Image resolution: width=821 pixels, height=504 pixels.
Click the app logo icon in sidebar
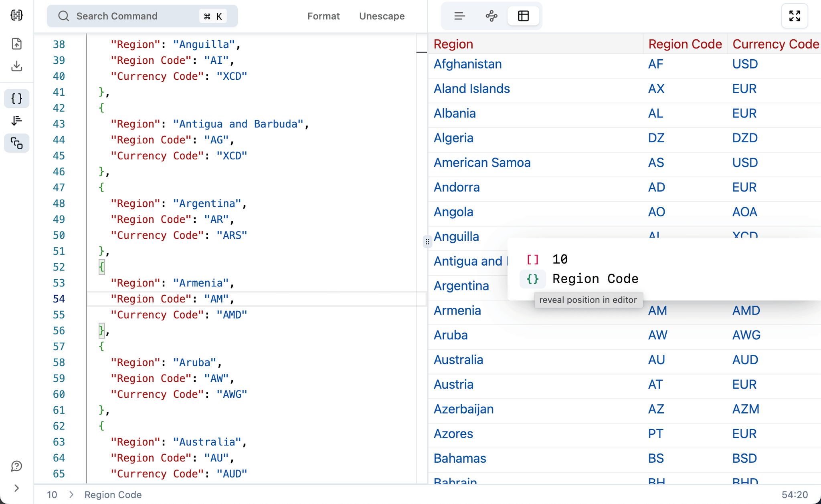[x=16, y=15]
